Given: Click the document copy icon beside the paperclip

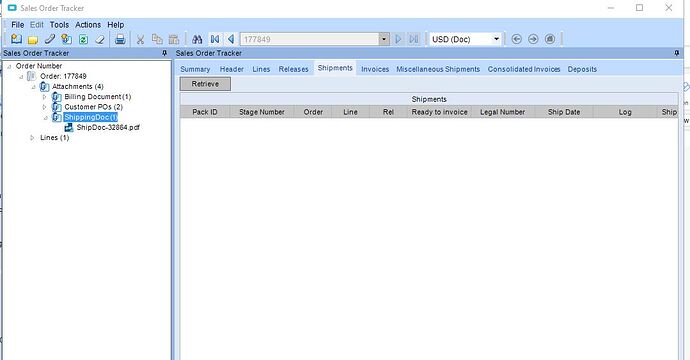Looking at the screenshot, I should (66, 39).
